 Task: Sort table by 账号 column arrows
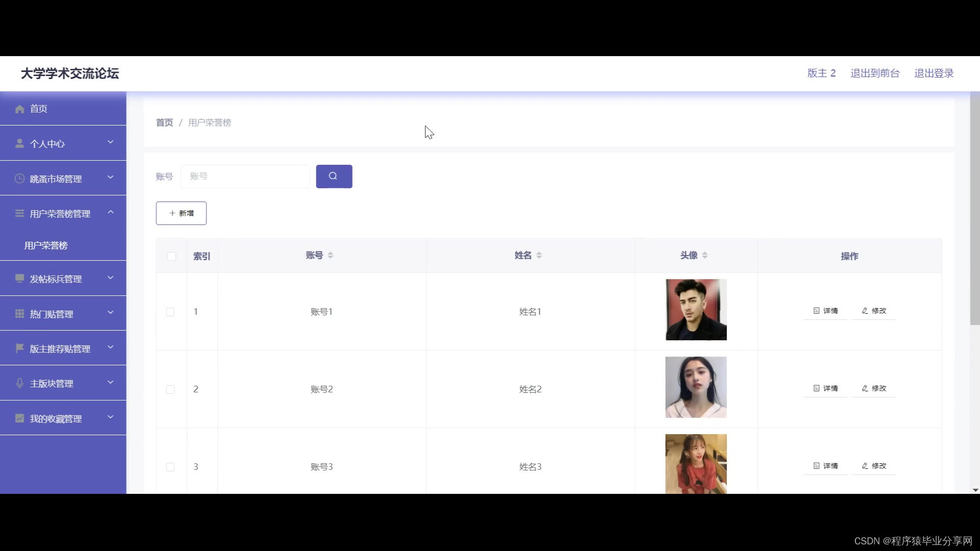point(330,255)
